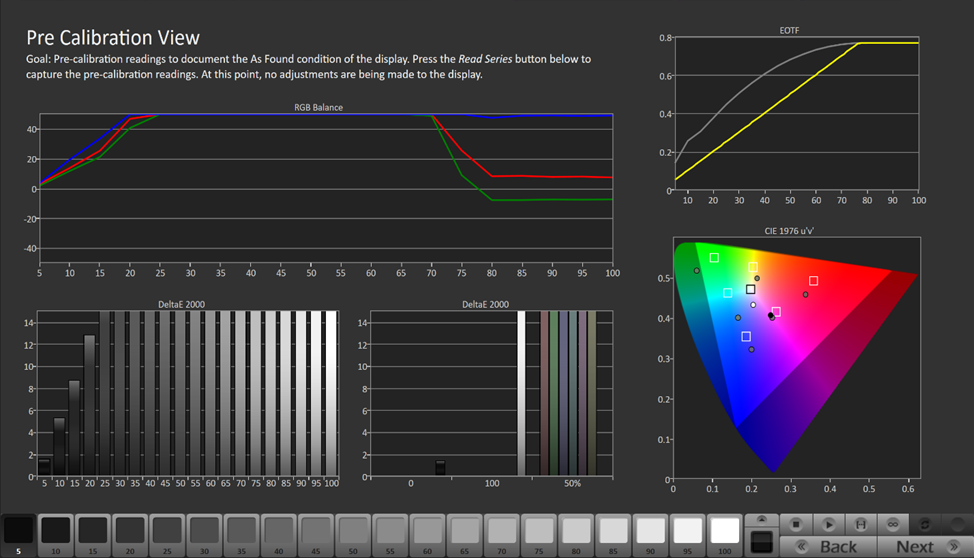Click the 90 percent gray swatch

(x=650, y=535)
